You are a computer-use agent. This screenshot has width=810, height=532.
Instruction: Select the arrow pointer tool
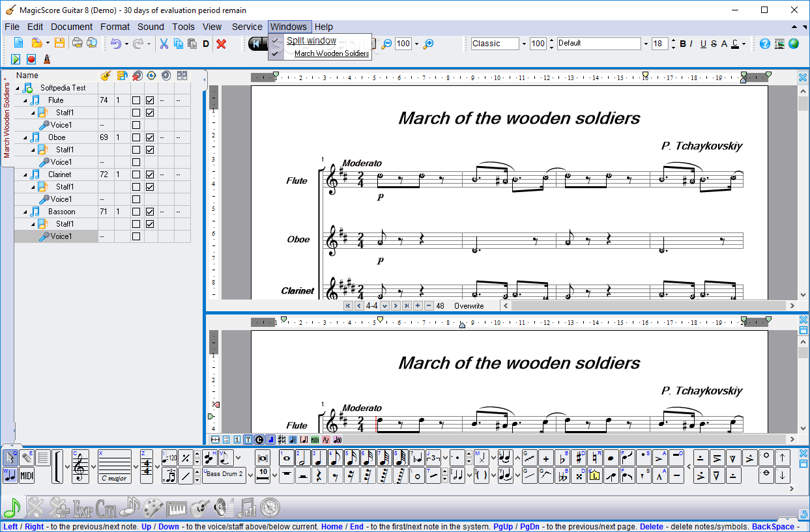point(10,458)
